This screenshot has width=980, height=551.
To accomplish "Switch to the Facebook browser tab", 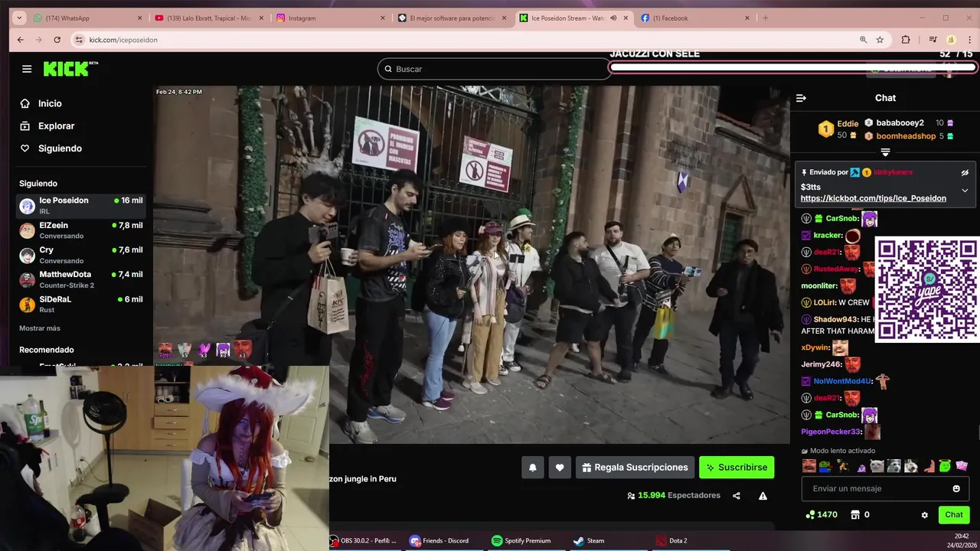I will 695,18.
